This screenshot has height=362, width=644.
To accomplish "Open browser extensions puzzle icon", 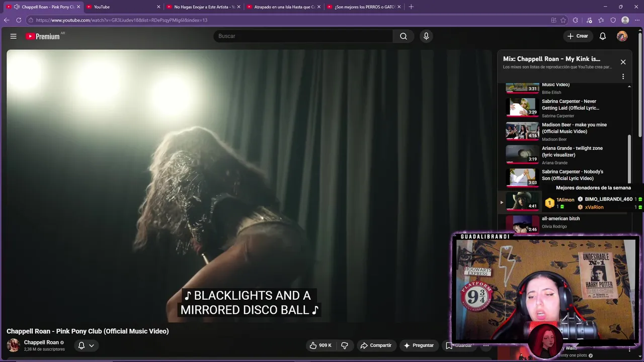I will pos(576,20).
